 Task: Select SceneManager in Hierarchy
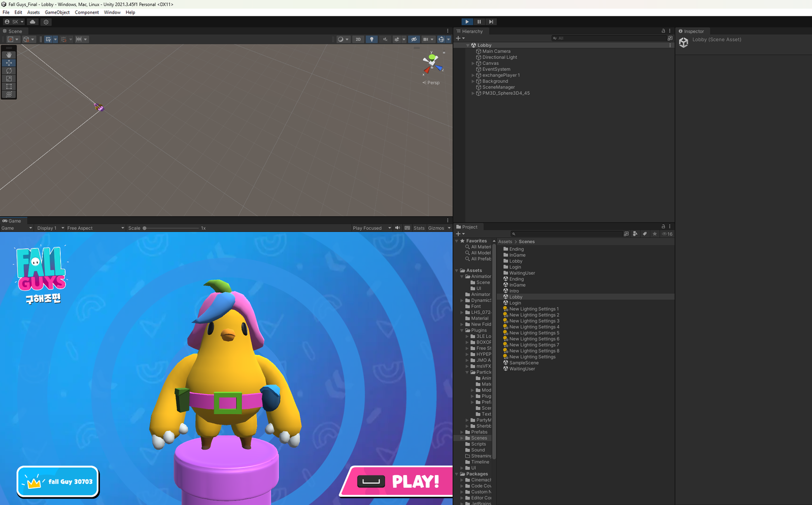tap(498, 87)
